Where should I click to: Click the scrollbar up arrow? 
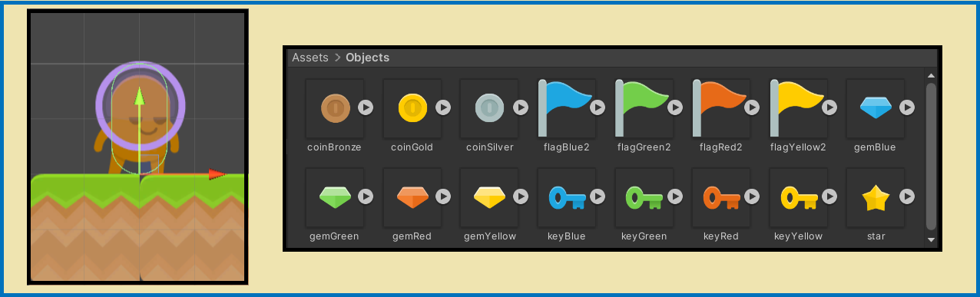(x=931, y=75)
